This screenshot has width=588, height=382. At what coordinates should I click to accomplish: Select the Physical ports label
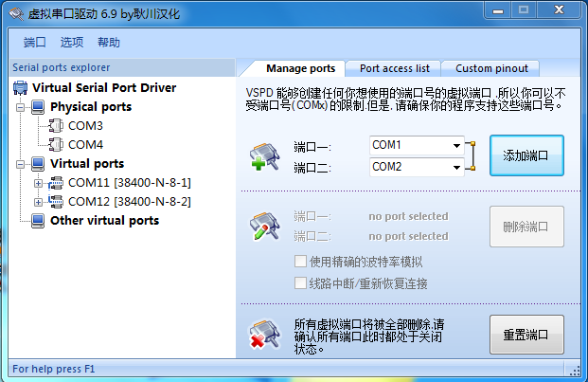(x=91, y=107)
